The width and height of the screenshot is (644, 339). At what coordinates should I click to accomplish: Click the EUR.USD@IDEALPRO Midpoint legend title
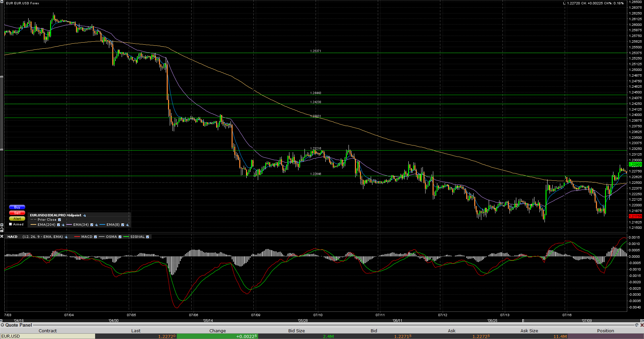(56, 215)
